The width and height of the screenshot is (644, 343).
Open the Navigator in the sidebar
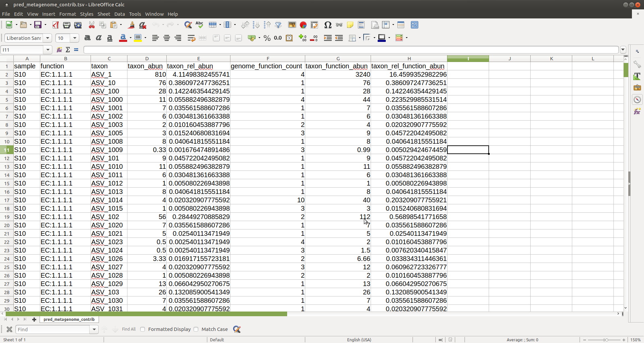pos(637,99)
